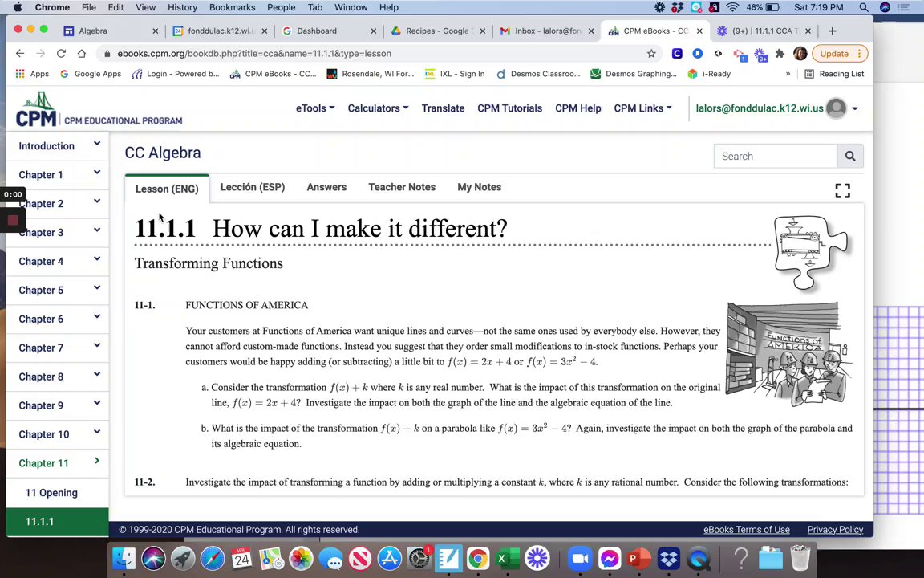The height and width of the screenshot is (578, 924).
Task: Click the CPM Tutorials link
Action: click(510, 108)
